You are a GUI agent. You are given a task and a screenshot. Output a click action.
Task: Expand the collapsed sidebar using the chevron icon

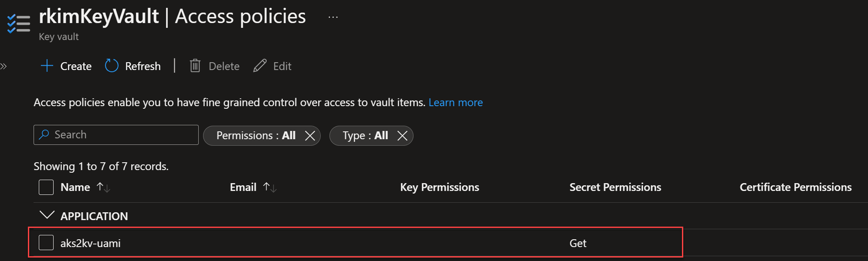pyautogui.click(x=3, y=66)
